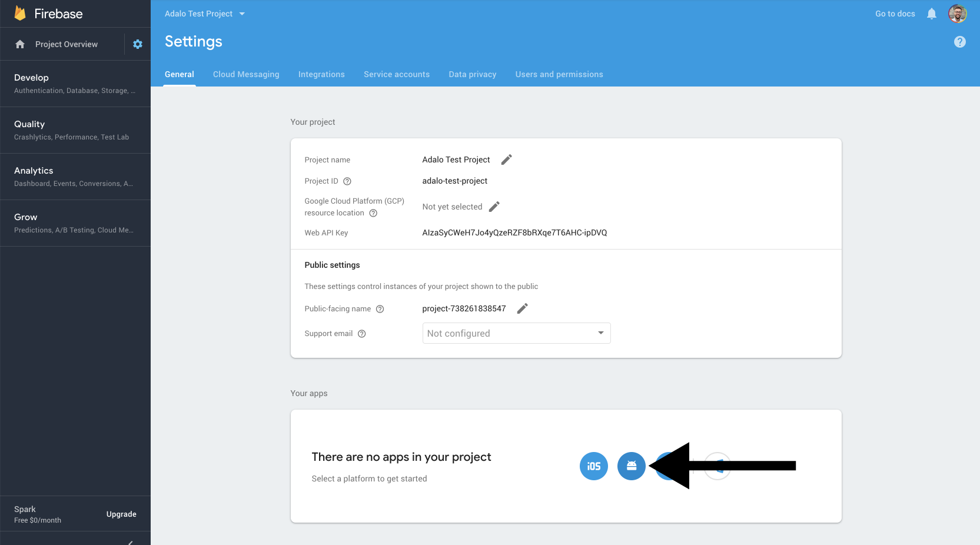This screenshot has height=545, width=980.
Task: Open notifications bell icon
Action: click(x=932, y=14)
